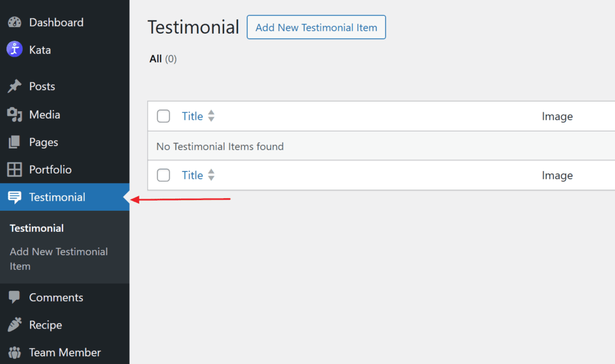
Task: Click the Add New Testimonial Item button
Action: pyautogui.click(x=316, y=27)
